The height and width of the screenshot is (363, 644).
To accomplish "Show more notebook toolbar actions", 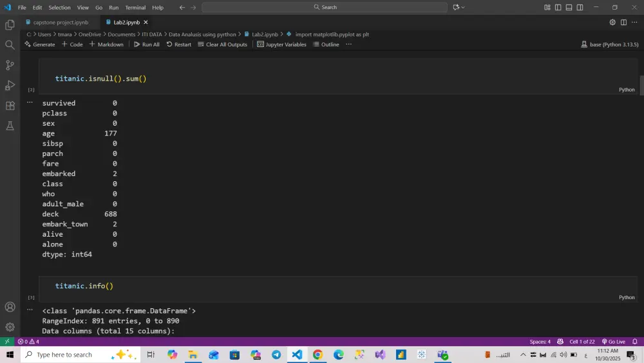I will (x=348, y=44).
